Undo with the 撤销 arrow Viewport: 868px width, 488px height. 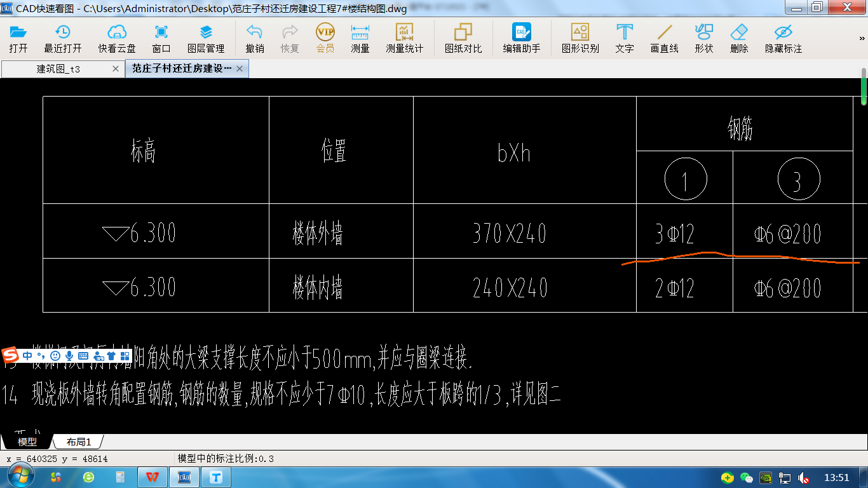255,38
